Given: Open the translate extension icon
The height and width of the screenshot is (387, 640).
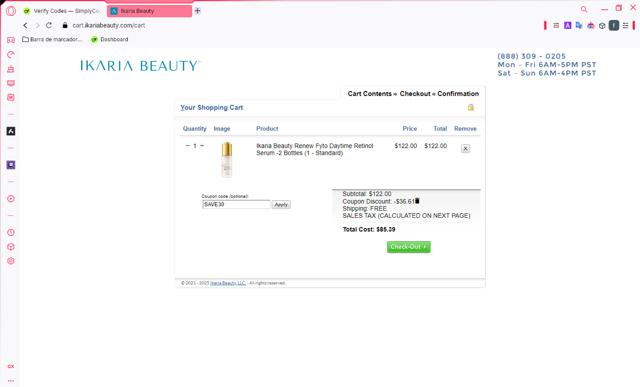Looking at the screenshot, I should pos(579,25).
